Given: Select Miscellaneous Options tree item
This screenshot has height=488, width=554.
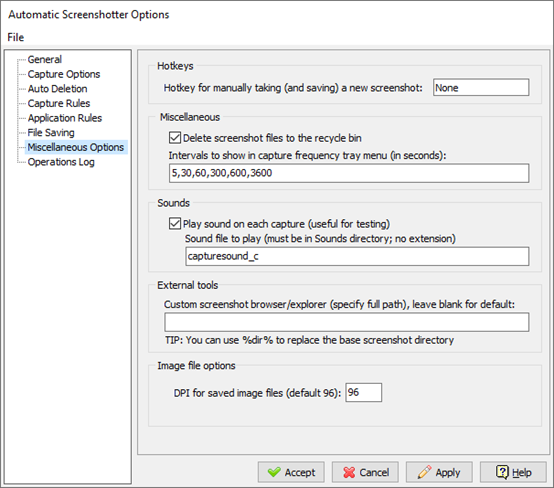Looking at the screenshot, I should tap(76, 147).
